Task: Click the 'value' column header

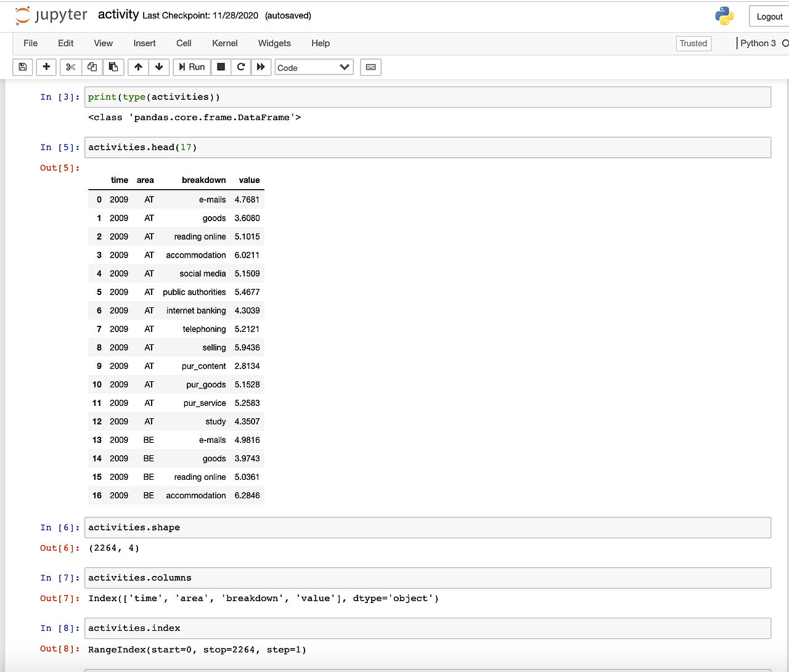Action: coord(250,180)
